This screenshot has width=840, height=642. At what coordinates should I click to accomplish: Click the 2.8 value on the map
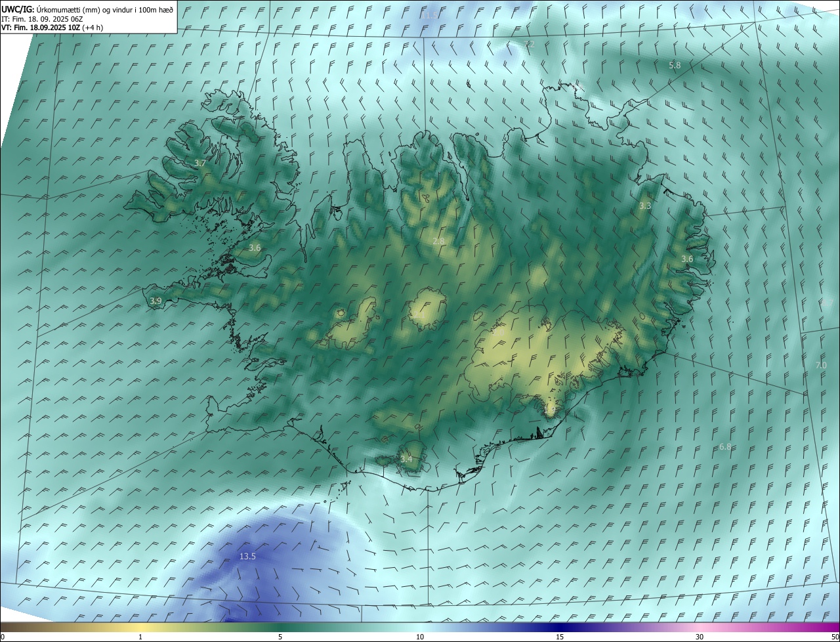(x=439, y=242)
